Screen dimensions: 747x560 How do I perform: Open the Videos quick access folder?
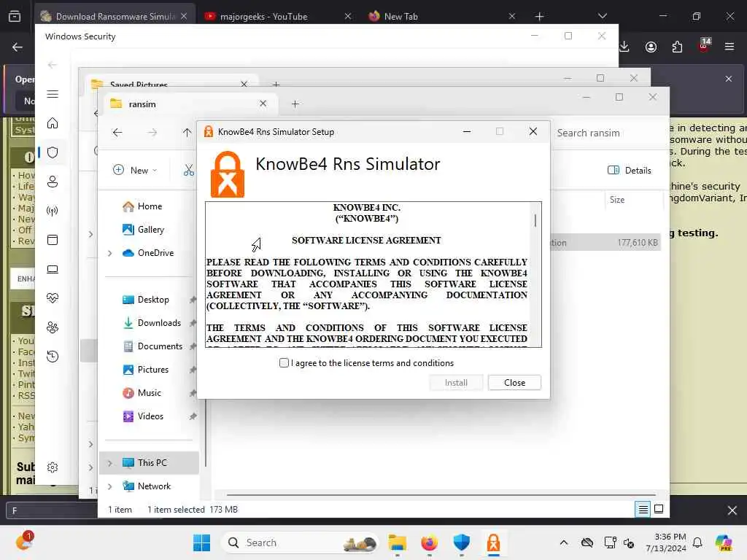(x=143, y=416)
